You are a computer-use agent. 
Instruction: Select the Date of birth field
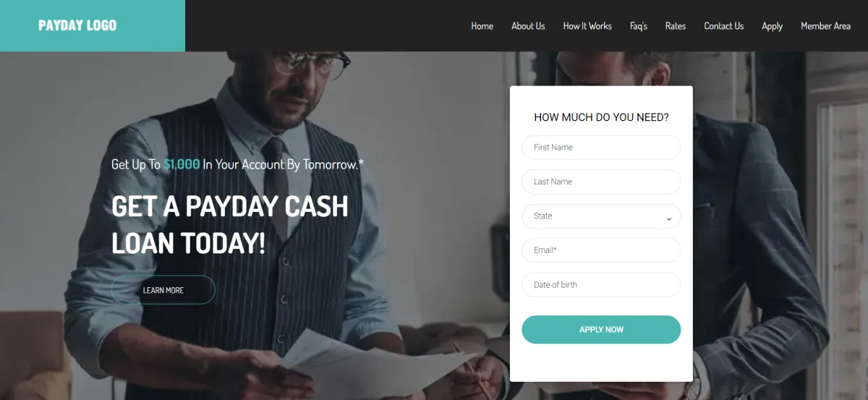click(x=601, y=285)
